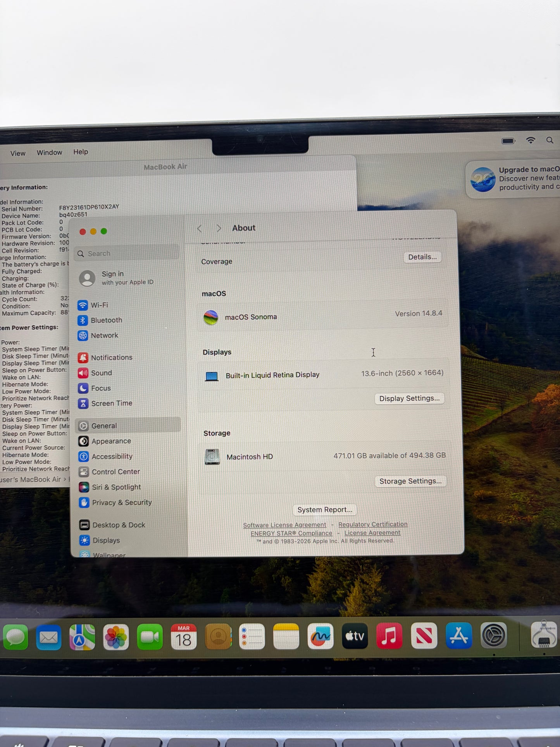Open the View menu
Viewport: 560px width, 747px height.
[18, 153]
